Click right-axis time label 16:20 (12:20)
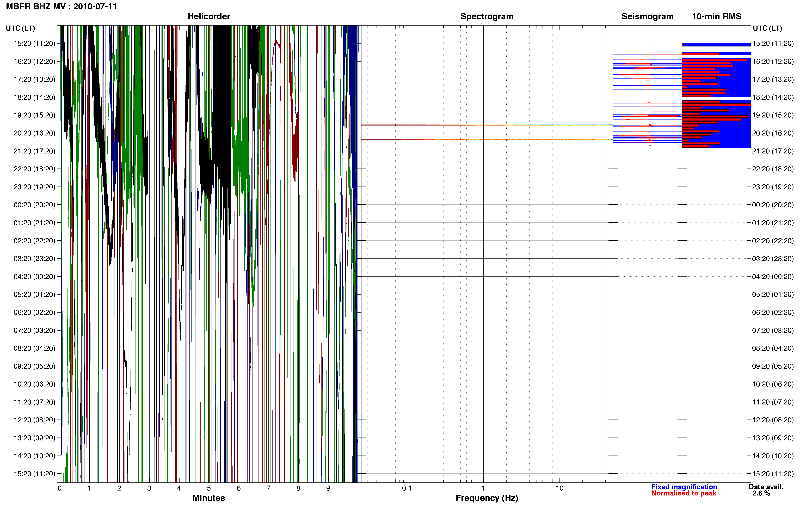The height and width of the screenshot is (508, 812). [x=773, y=62]
